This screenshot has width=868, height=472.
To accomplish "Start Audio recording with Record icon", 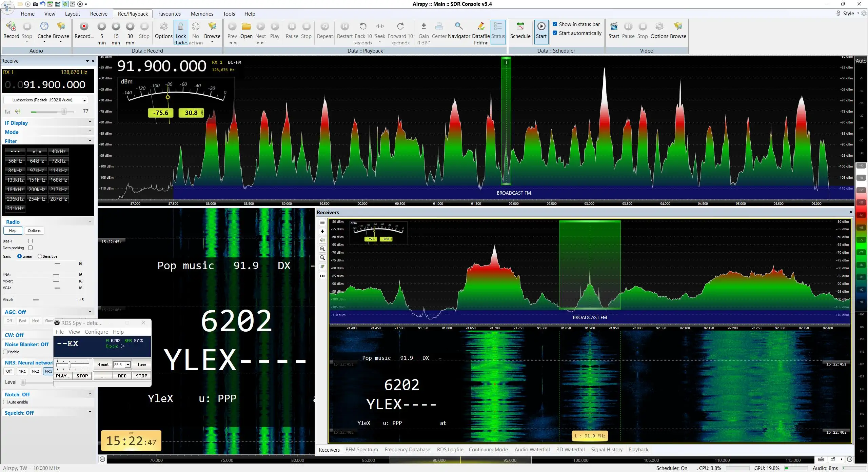I will [x=11, y=31].
